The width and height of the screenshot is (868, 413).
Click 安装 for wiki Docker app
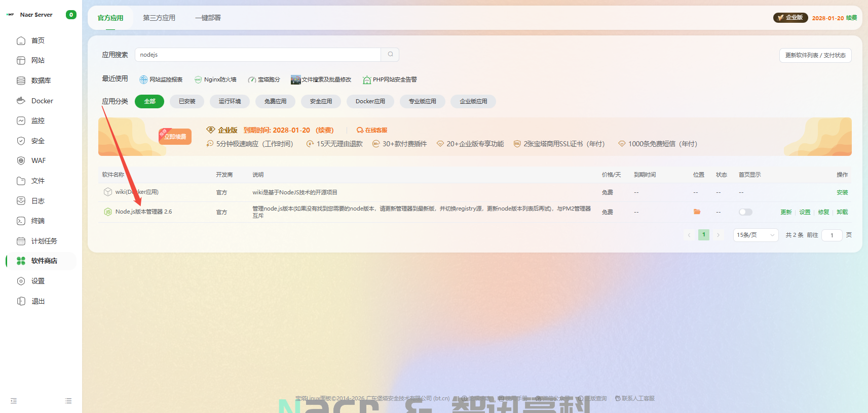(842, 192)
